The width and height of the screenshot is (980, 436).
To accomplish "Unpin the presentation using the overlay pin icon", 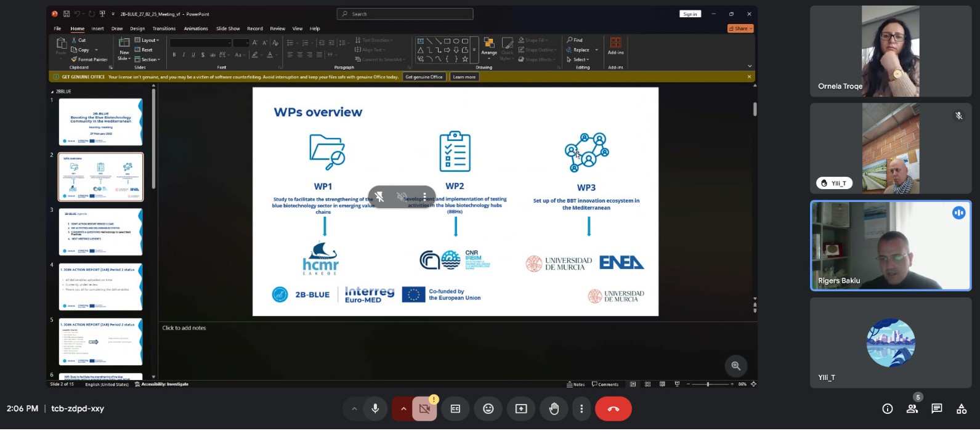I will point(379,196).
